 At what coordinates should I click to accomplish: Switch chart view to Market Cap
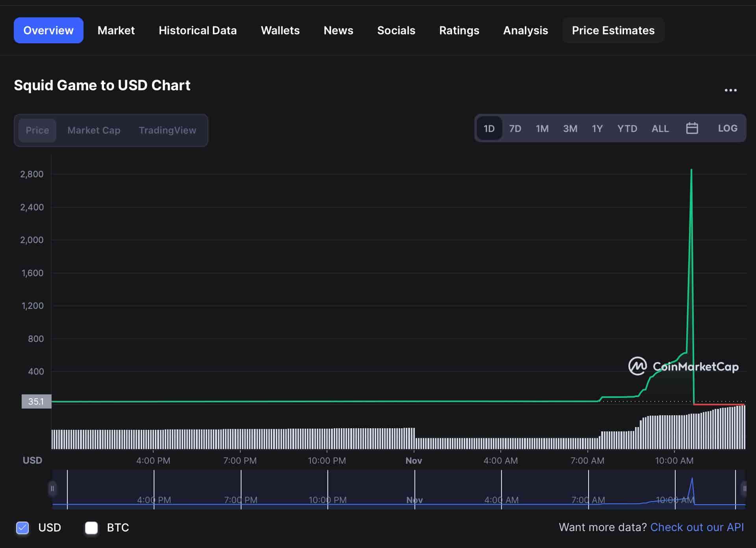click(94, 130)
